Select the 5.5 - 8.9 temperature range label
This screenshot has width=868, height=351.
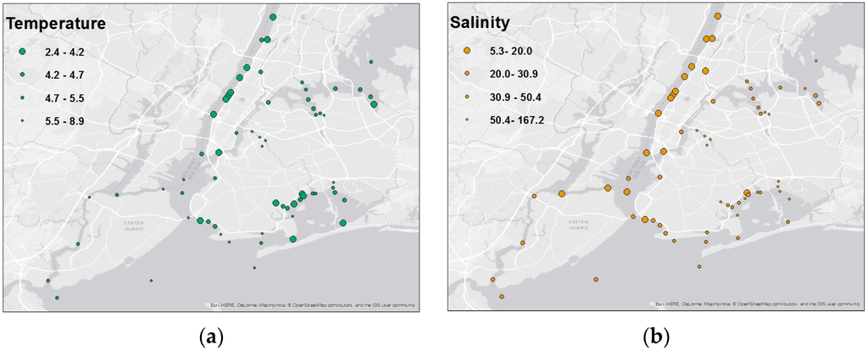64,121
